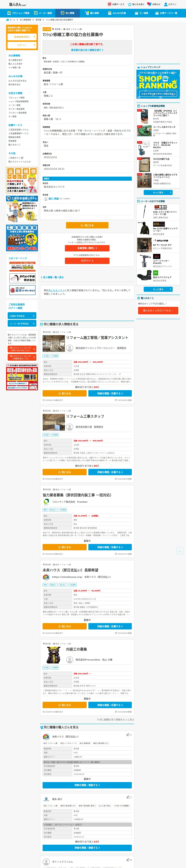This screenshot has height=868, width=186.
Task: Open 東京都の他の求人情報を探す link
Action: (87, 50)
